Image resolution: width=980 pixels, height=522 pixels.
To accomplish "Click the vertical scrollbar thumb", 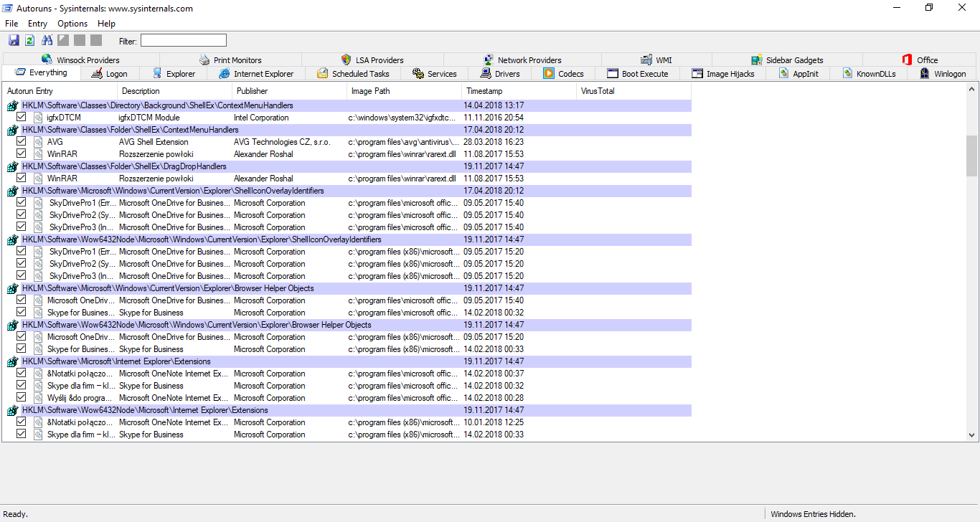I will click(972, 156).
